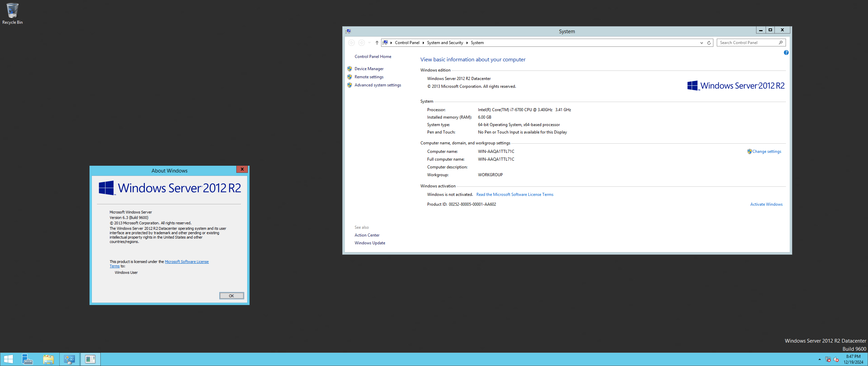This screenshot has height=366, width=868.
Task: Close the System window
Action: 782,30
